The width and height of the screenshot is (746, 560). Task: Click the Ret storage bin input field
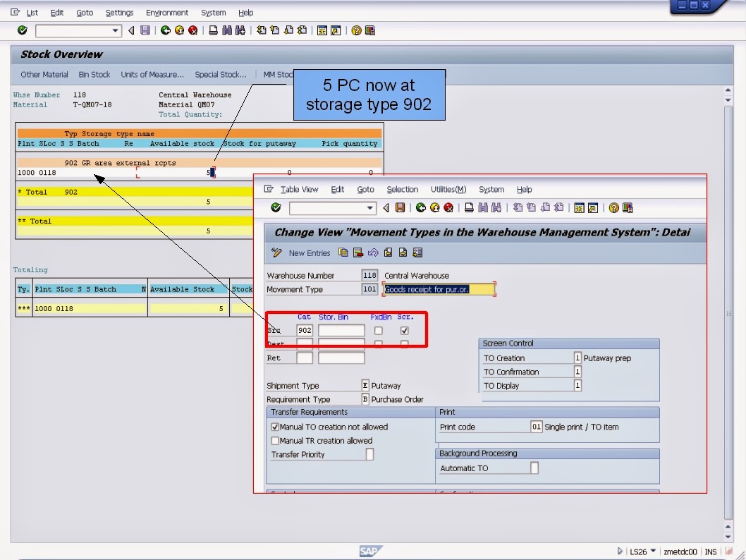(x=341, y=358)
